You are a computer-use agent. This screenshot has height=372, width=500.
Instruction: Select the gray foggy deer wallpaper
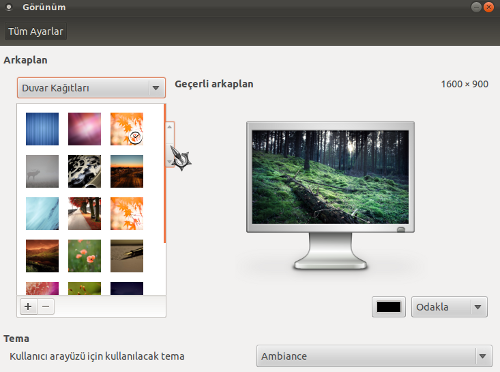tap(42, 171)
